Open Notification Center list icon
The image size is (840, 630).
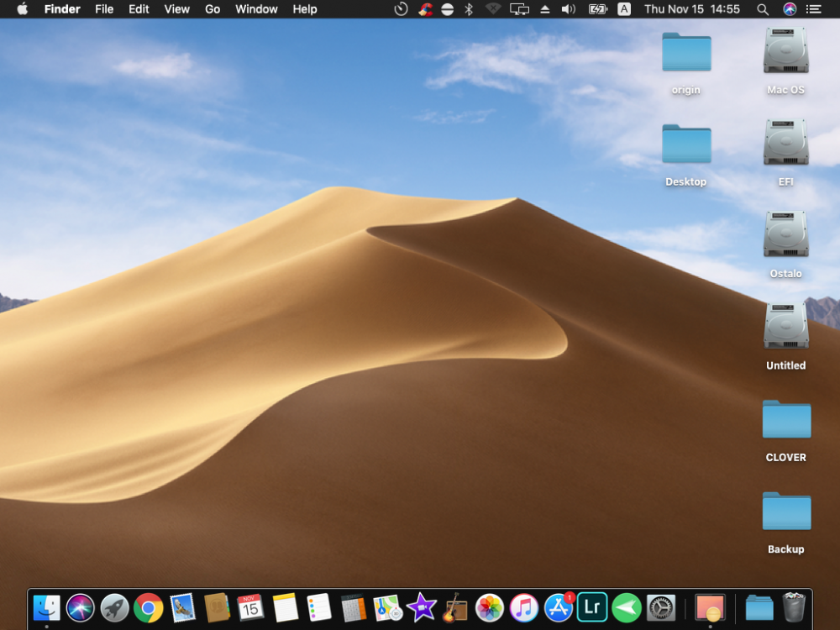point(814,9)
